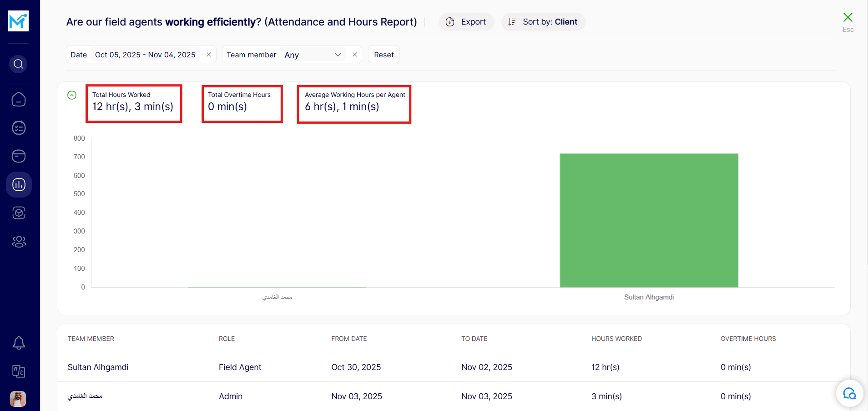
Task: Clear the Team member filter
Action: pyautogui.click(x=355, y=55)
